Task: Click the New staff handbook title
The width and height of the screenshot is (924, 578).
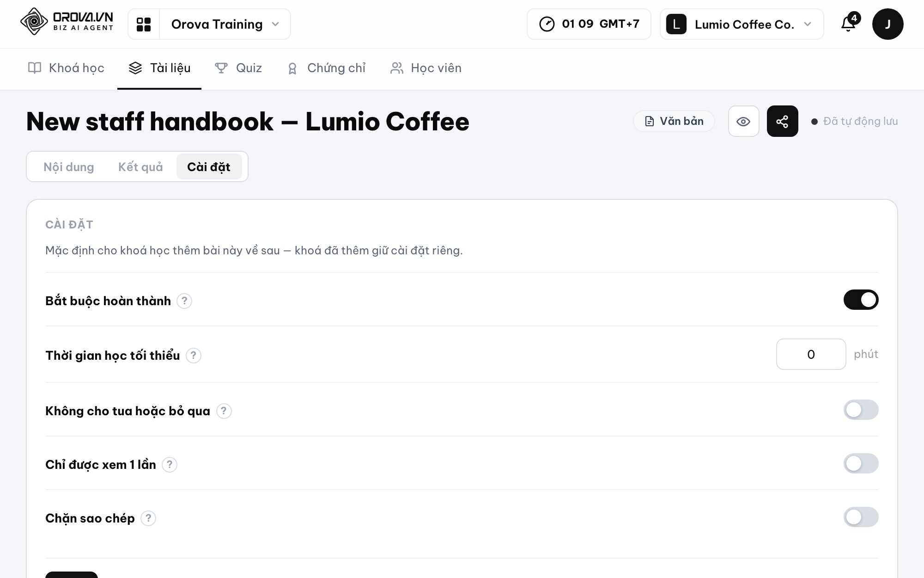Action: (248, 122)
